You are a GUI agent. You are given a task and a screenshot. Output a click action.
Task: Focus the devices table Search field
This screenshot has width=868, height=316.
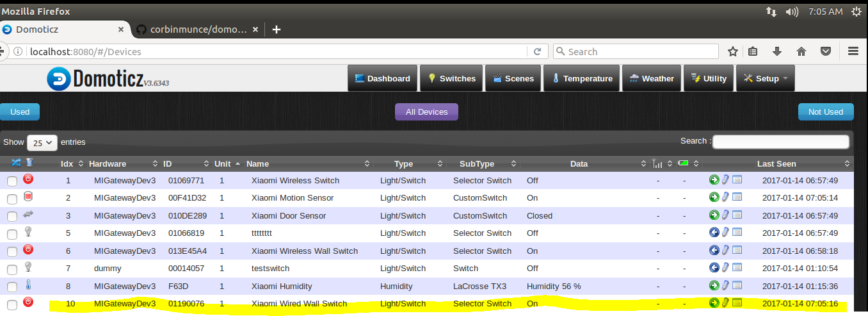pos(781,142)
